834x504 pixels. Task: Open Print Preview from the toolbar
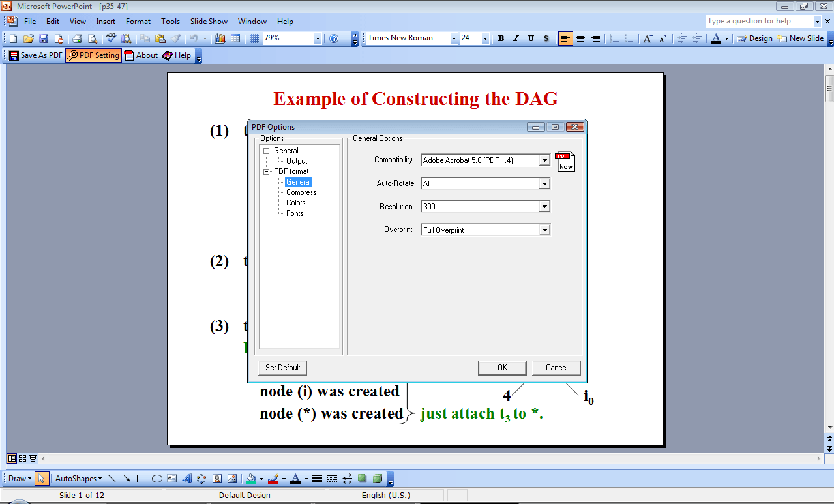point(93,38)
